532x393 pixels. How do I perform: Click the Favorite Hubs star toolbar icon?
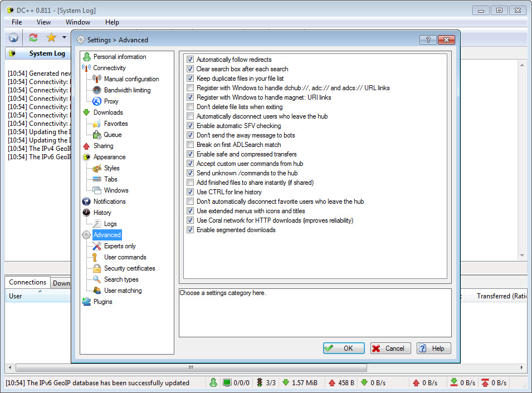point(52,37)
